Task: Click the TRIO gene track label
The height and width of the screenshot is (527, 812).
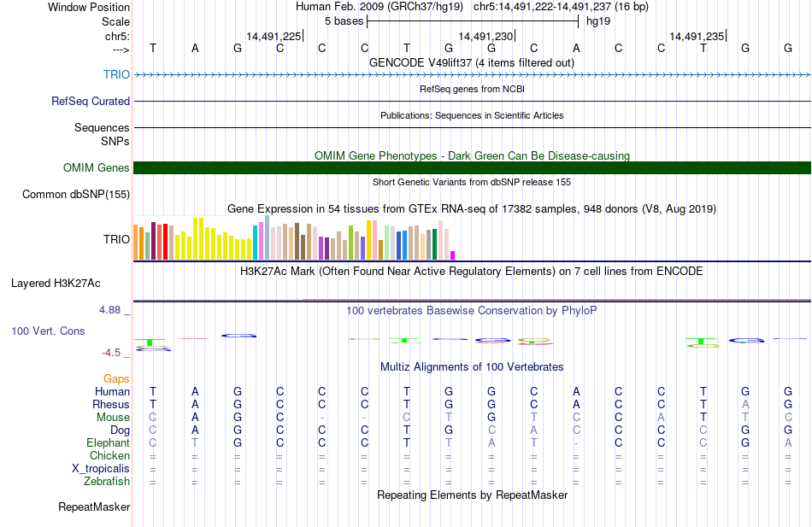Action: coord(116,74)
